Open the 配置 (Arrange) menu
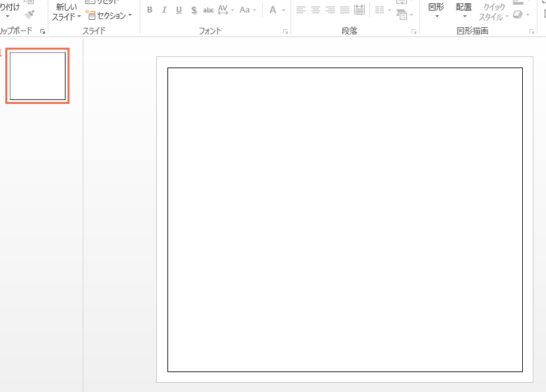This screenshot has height=392, width=546. 464,11
